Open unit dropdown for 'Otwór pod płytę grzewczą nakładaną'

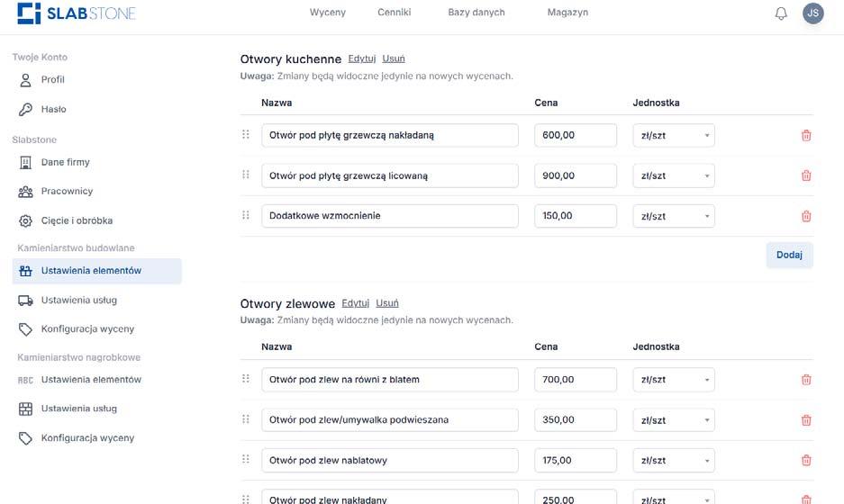(x=674, y=136)
